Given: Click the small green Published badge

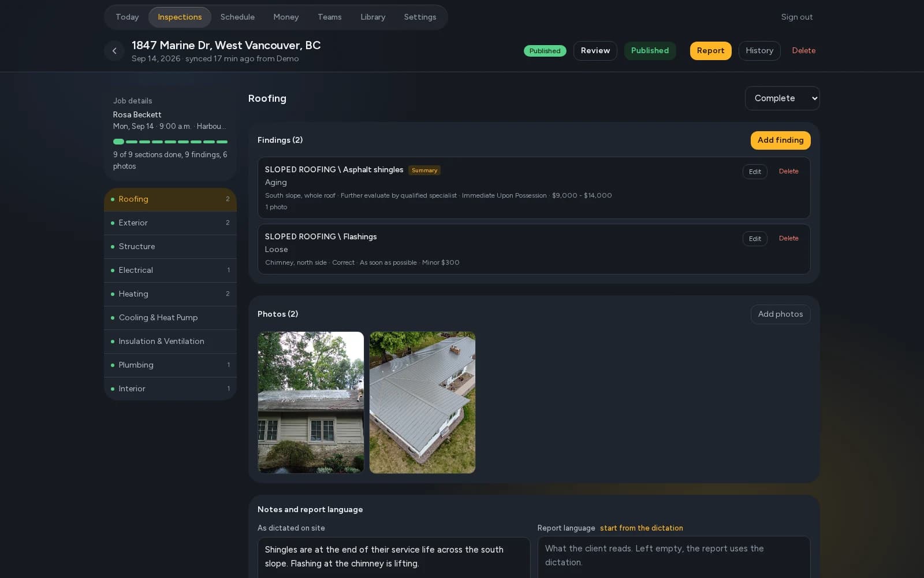Looking at the screenshot, I should coord(545,51).
